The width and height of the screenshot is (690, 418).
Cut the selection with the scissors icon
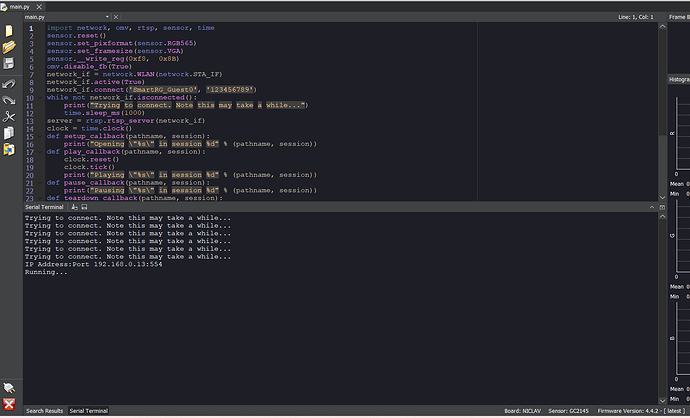coord(9,117)
